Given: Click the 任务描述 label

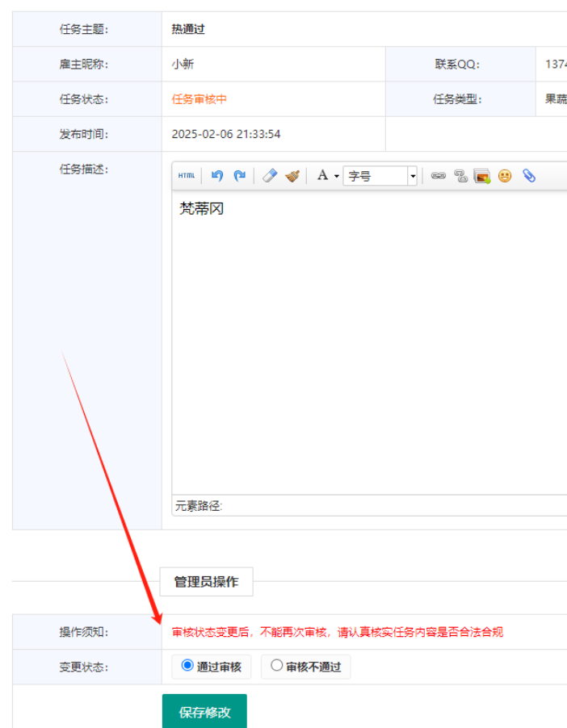Looking at the screenshot, I should coord(84,169).
